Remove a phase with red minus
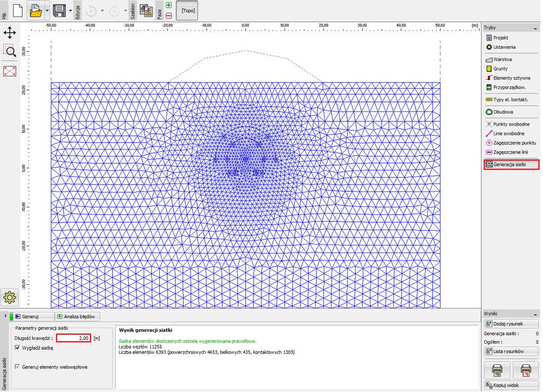The image size is (543, 392). (x=169, y=15)
